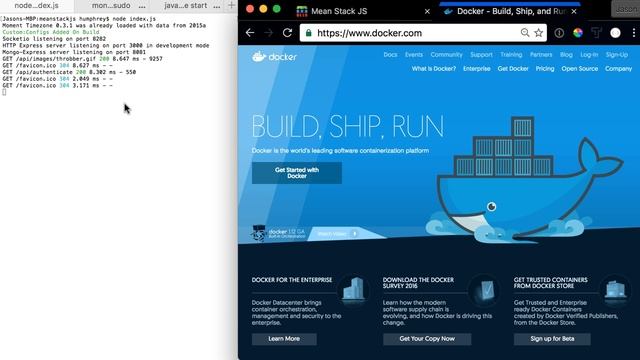Screen dimensions: 640x360
Task: Click the terminal line 'Socketio listening on port 8282'
Action: point(54,39)
